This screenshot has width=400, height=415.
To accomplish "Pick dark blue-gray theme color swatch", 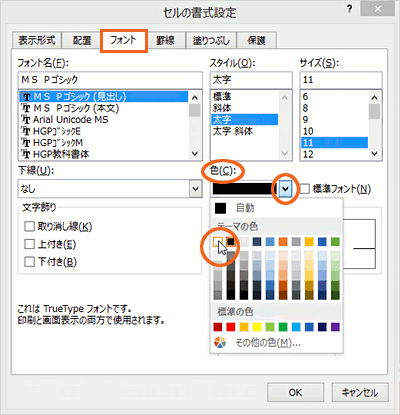I will tap(257, 242).
